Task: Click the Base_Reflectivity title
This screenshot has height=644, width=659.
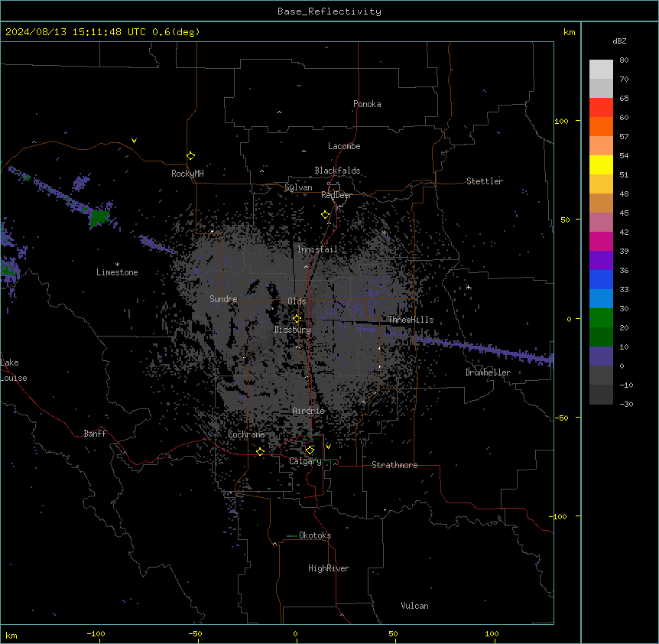Action: click(329, 11)
